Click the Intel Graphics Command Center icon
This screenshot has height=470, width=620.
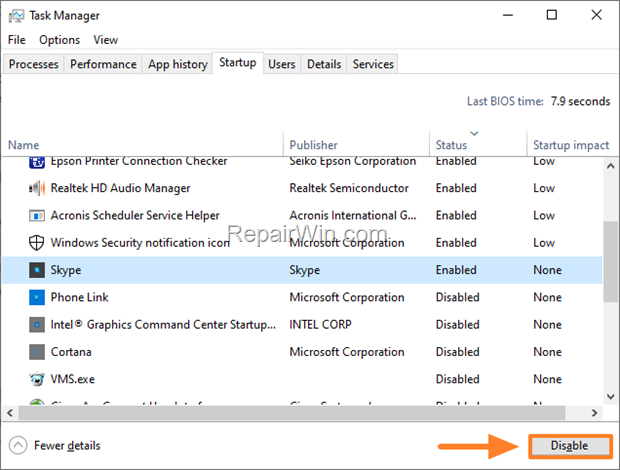pos(37,325)
